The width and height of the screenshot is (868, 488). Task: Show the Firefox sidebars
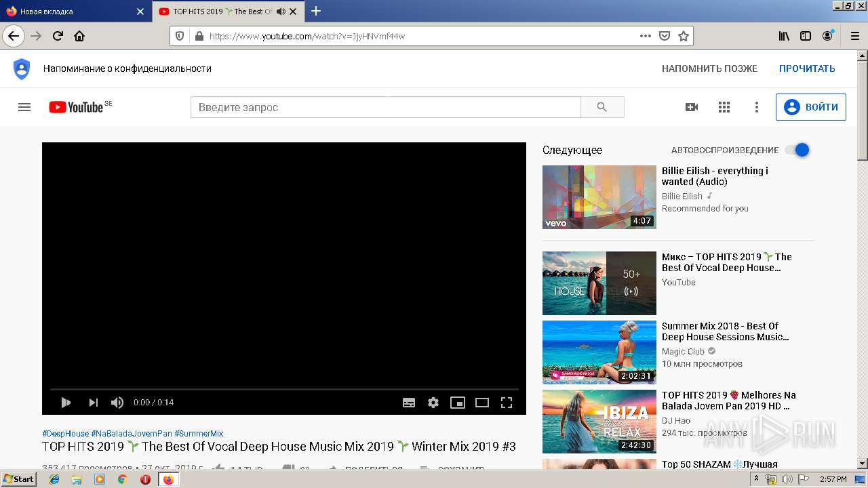click(806, 36)
